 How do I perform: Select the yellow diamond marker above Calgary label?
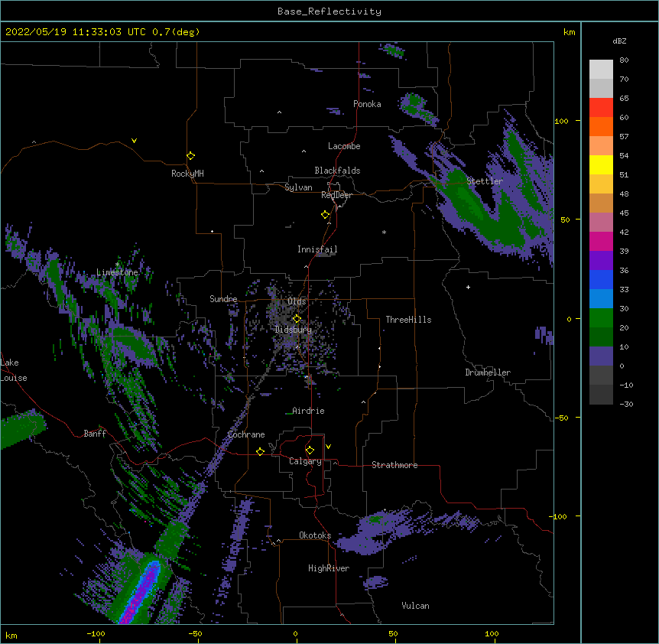pyautogui.click(x=310, y=450)
